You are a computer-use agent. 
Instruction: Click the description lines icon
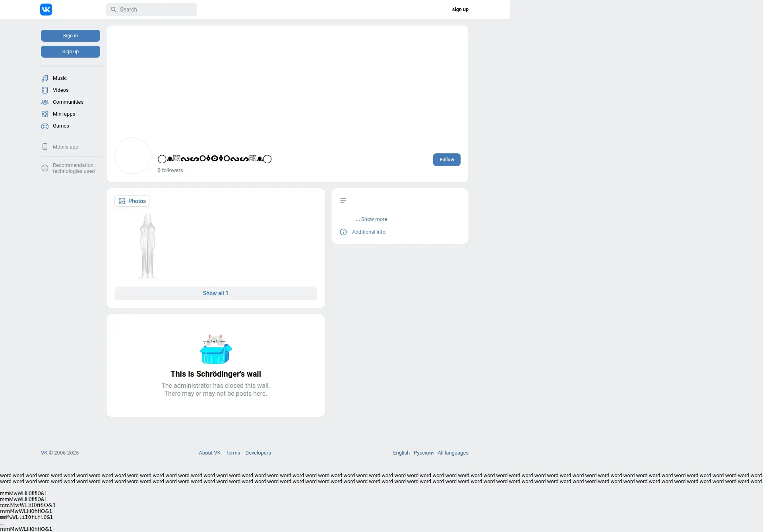[x=343, y=201]
